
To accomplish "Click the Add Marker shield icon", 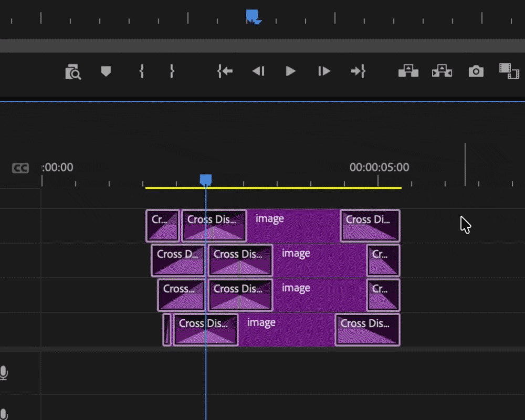I will tap(106, 71).
